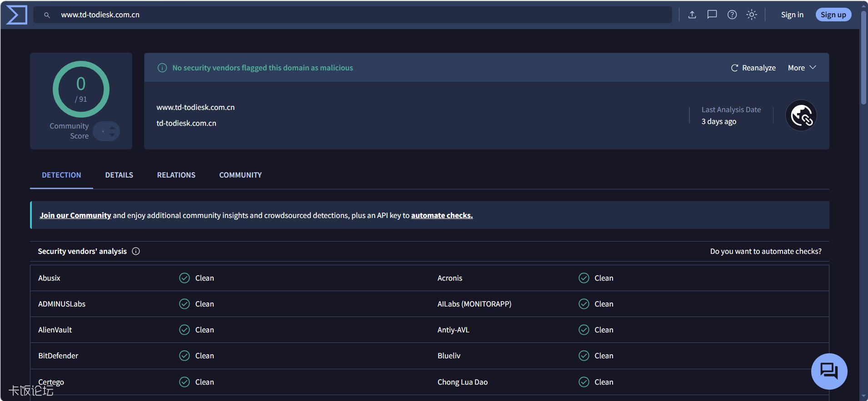Image resolution: width=868 pixels, height=401 pixels.
Task: Click the Abusix vendor name
Action: [49, 278]
